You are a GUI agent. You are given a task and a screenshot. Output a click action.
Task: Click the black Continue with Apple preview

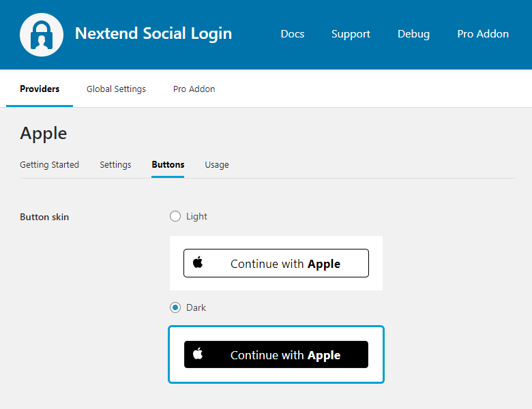276,354
